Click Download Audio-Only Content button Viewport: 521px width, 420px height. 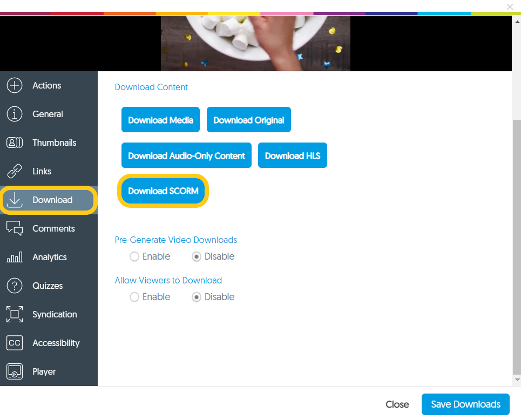tap(186, 155)
